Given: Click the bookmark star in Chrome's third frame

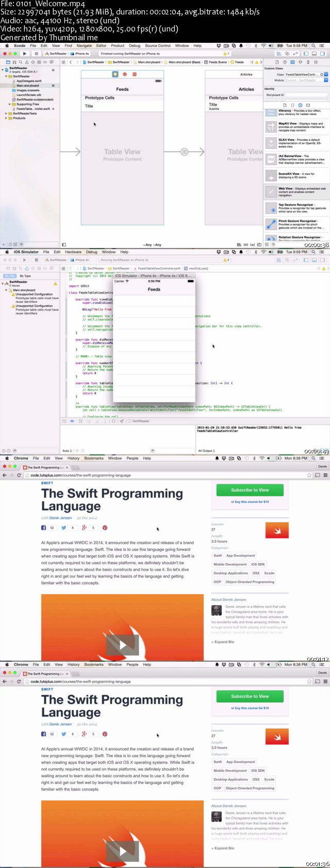Looking at the screenshot, I should tap(309, 475).
